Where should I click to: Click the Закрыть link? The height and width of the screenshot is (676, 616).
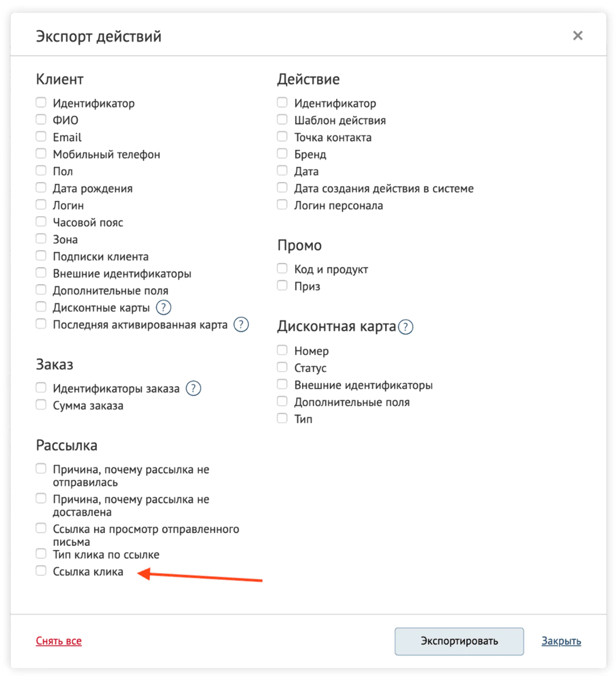(x=561, y=641)
